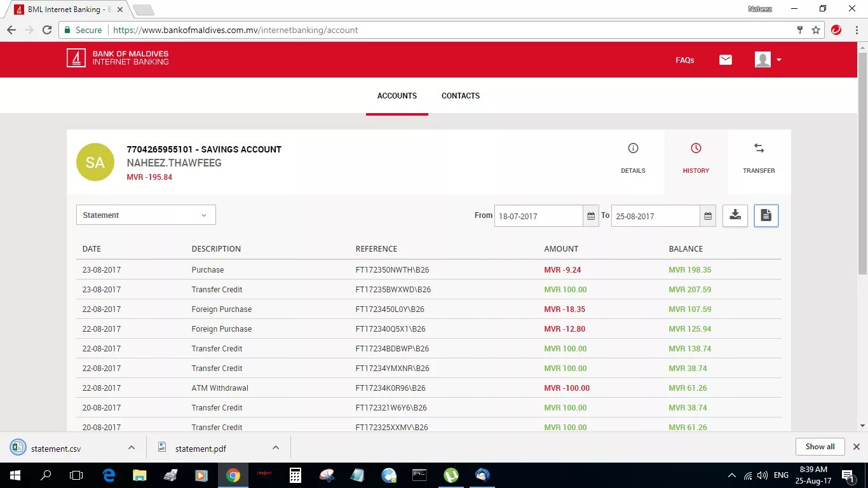The image size is (868, 488).
Task: Click the SA account avatar circle
Action: pyautogui.click(x=95, y=162)
